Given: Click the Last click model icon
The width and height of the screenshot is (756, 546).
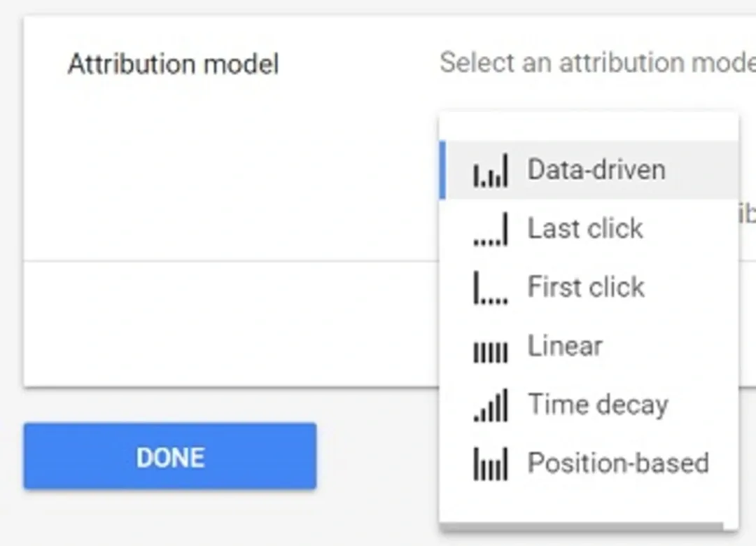Looking at the screenshot, I should pos(490,229).
